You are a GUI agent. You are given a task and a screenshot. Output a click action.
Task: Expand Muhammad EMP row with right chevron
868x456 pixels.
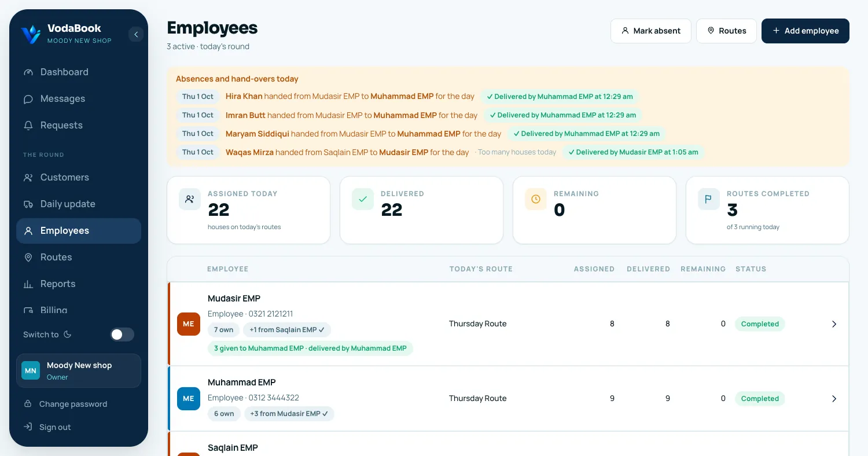pos(834,399)
